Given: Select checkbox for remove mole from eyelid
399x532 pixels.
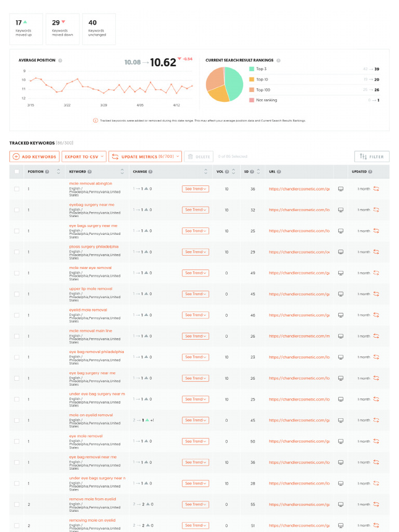Looking at the screenshot, I should (x=17, y=504).
